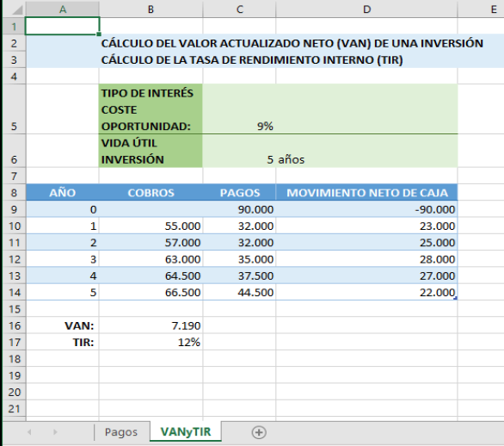This screenshot has width=504, height=446.
Task: Select the 'VAN:' label cell
Action: (63, 325)
